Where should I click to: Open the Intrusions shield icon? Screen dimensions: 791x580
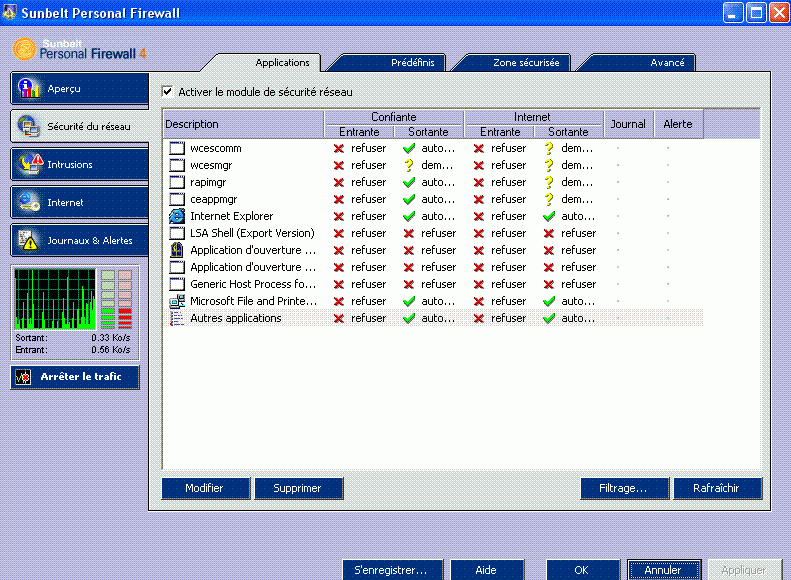(x=30, y=164)
